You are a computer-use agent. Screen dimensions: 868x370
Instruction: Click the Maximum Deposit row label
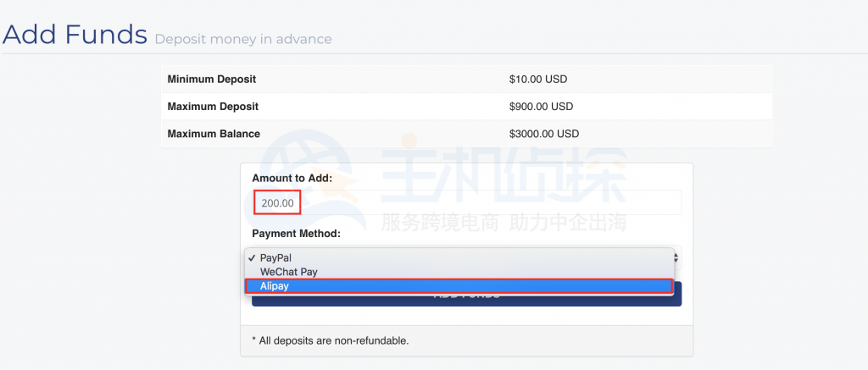pyautogui.click(x=213, y=107)
